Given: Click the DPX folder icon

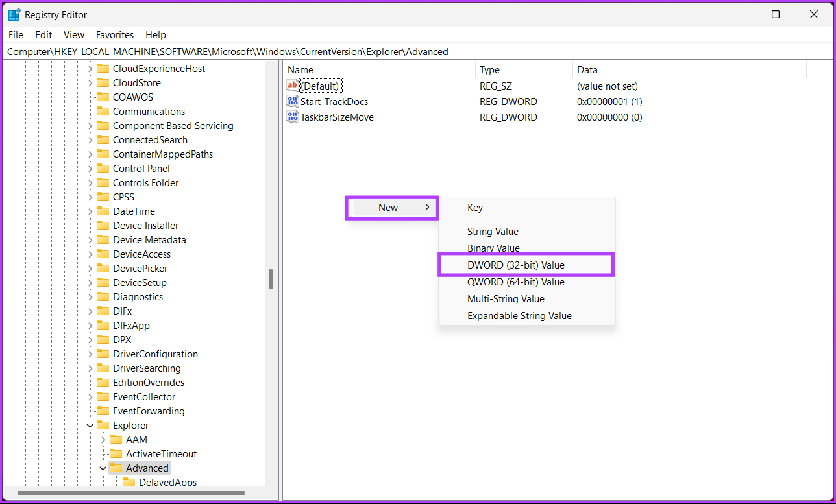Looking at the screenshot, I should 103,340.
